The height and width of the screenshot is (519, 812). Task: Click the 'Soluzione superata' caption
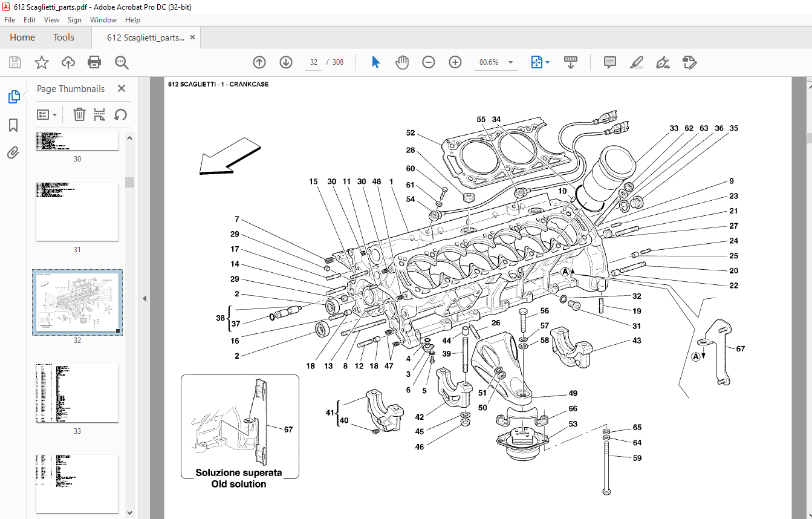239,472
